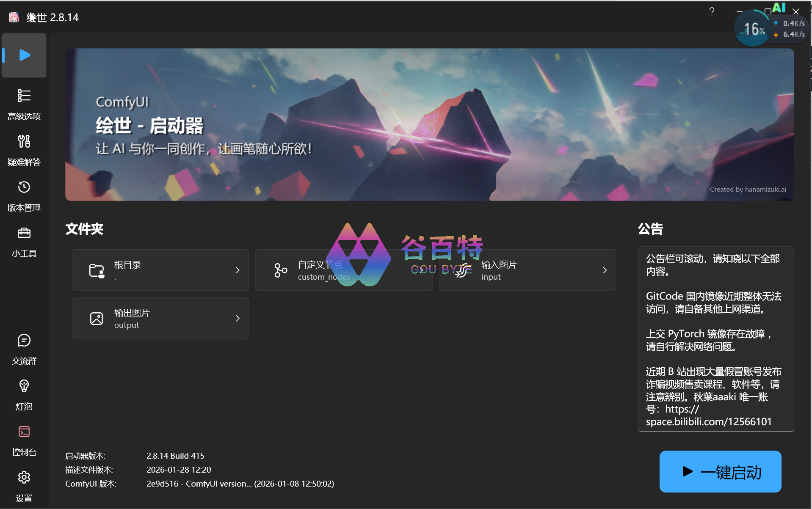
Task: Expand the 根目录 folder chevron
Action: [x=238, y=270]
